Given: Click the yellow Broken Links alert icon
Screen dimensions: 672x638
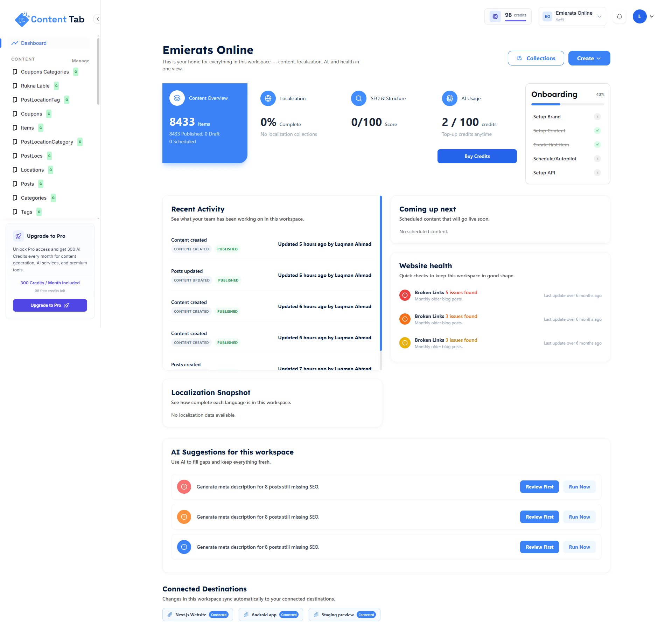Looking at the screenshot, I should (x=405, y=343).
